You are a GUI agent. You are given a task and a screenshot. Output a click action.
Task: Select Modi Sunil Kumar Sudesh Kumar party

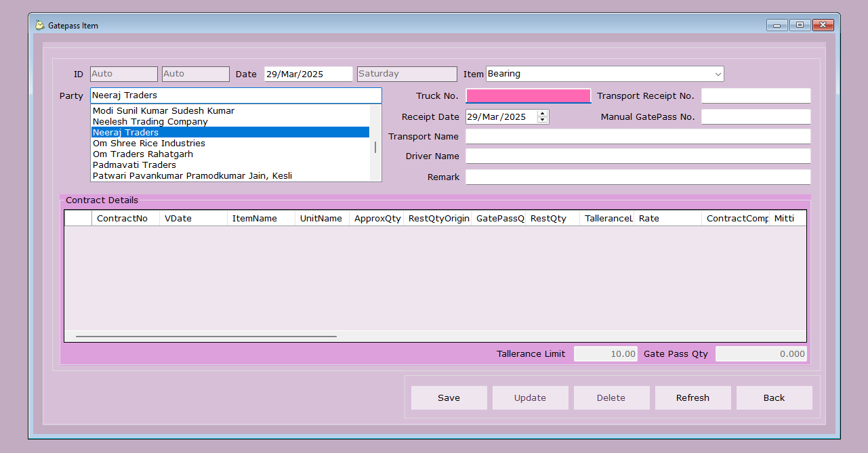(x=230, y=110)
